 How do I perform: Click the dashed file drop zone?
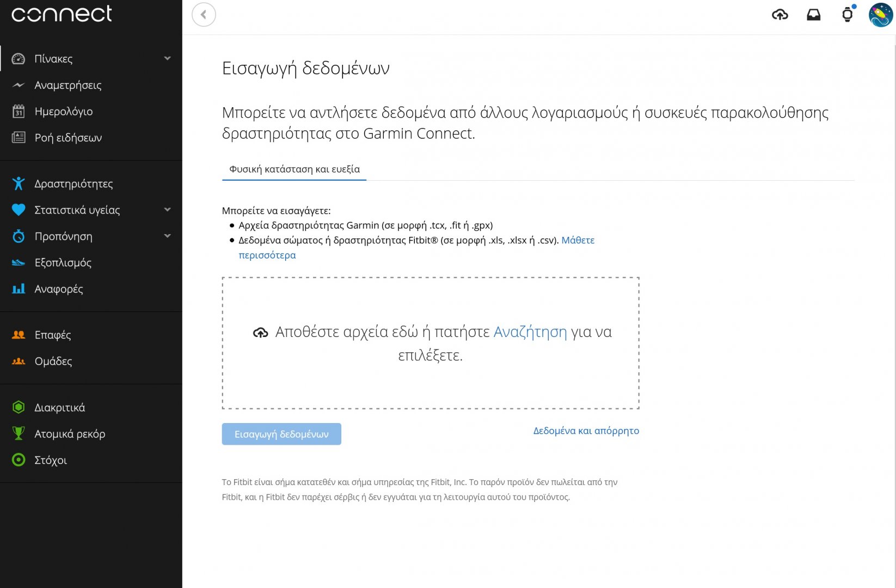click(x=431, y=343)
